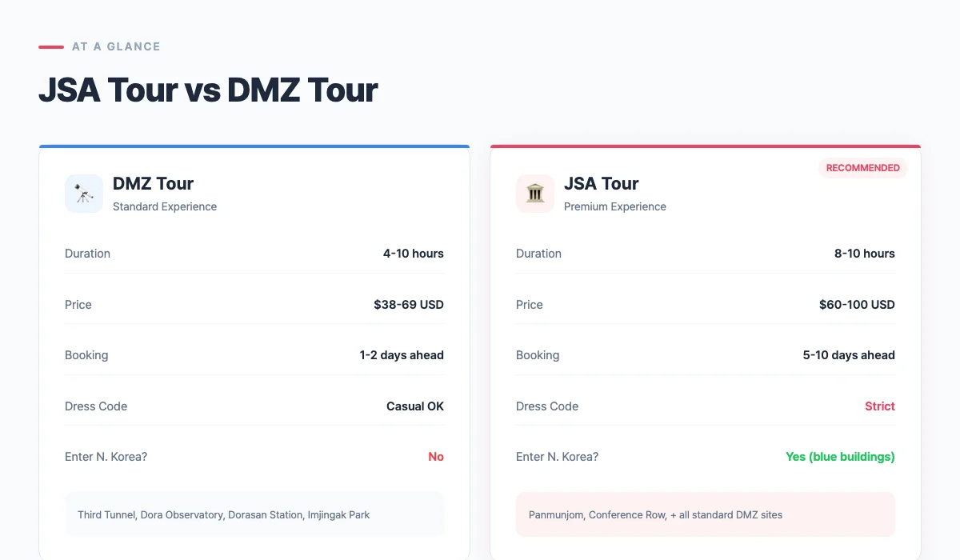
Task: Expand the Panmunjom sites box on the JSA card
Action: click(706, 514)
